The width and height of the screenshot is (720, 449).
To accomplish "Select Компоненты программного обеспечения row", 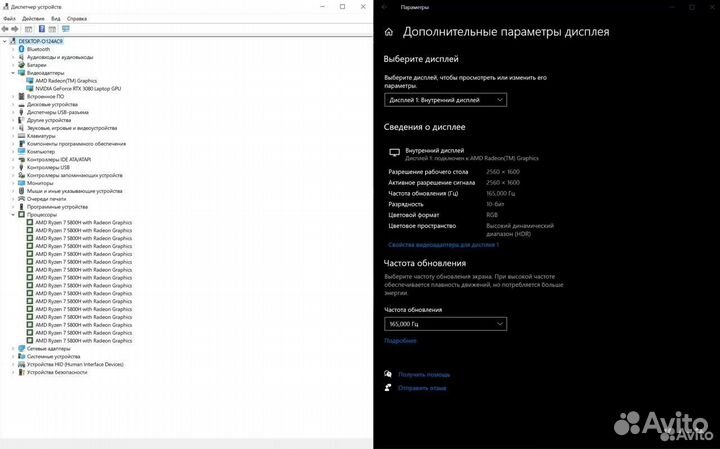I will coord(76,144).
